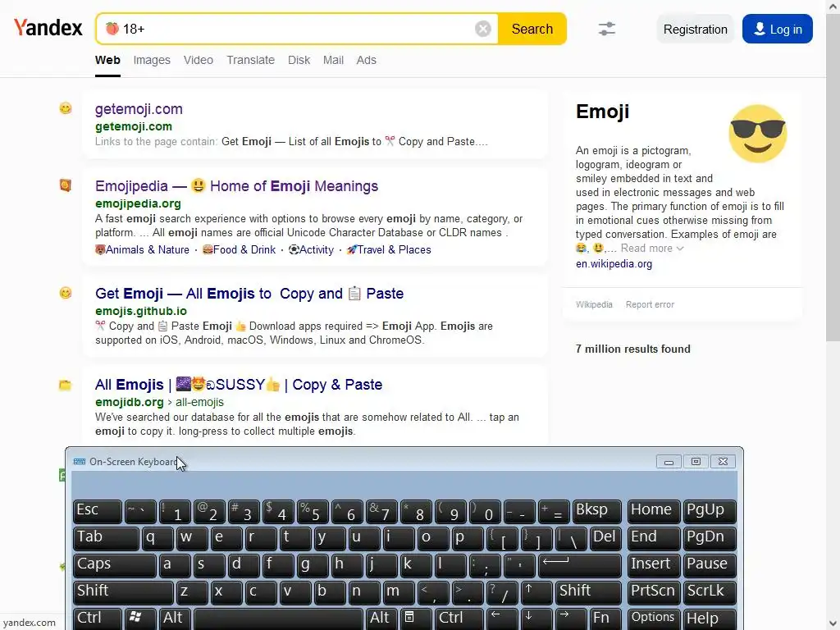840x630 pixels.
Task: Open Travel & Places sublink
Action: point(389,249)
